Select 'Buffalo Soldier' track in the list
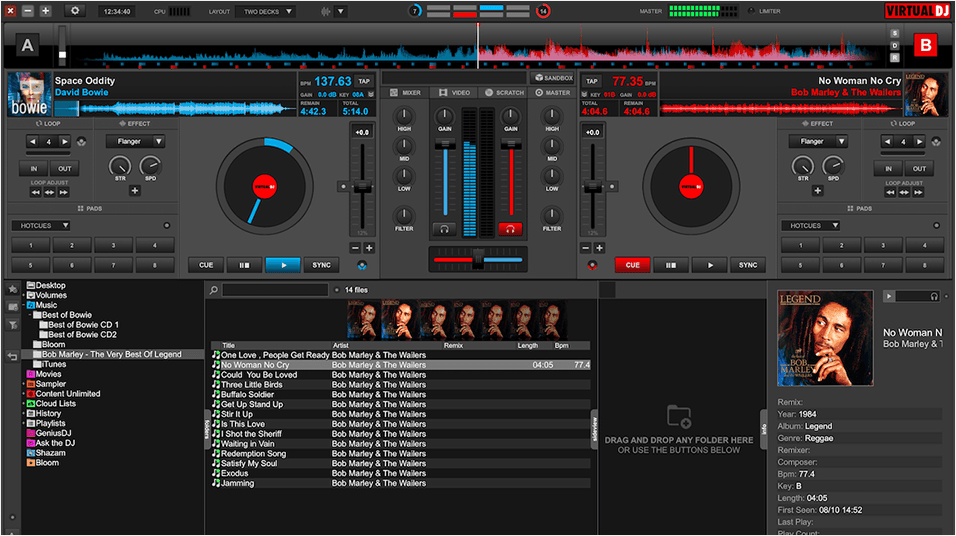956x536 pixels. [x=247, y=395]
